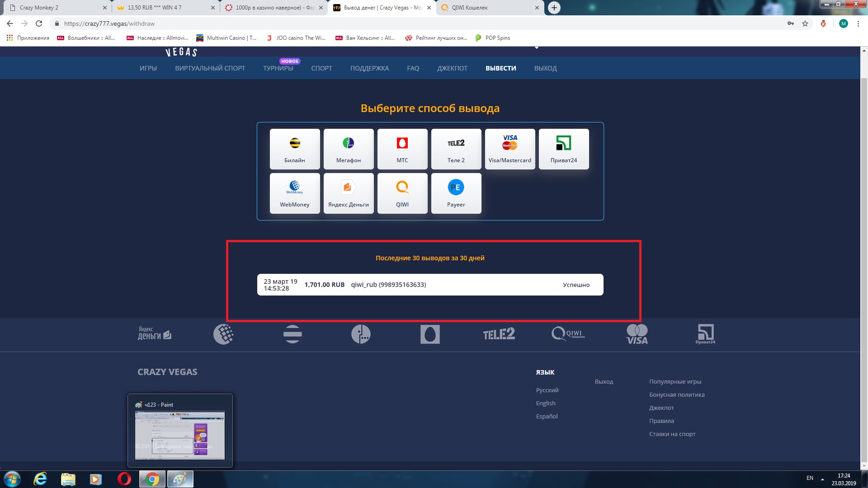The image size is (868, 488).
Task: Switch to QIWI Кошелек tab
Action: tap(490, 8)
